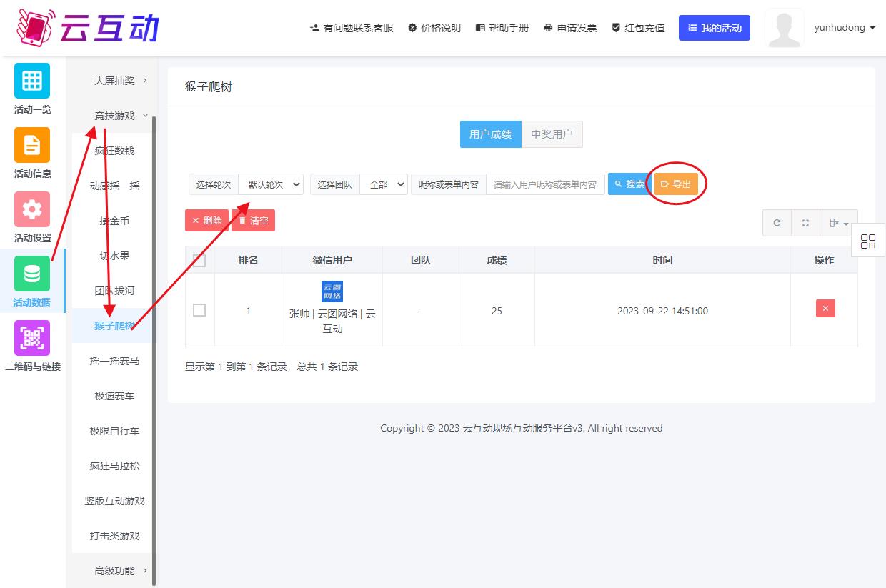This screenshot has height=588, width=886.
Task: Open 二维码与链接 QR code icon
Action: 32,338
